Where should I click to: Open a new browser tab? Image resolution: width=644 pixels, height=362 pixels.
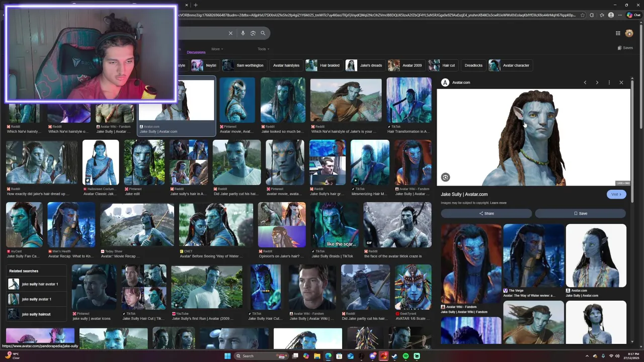pyautogui.click(x=195, y=5)
